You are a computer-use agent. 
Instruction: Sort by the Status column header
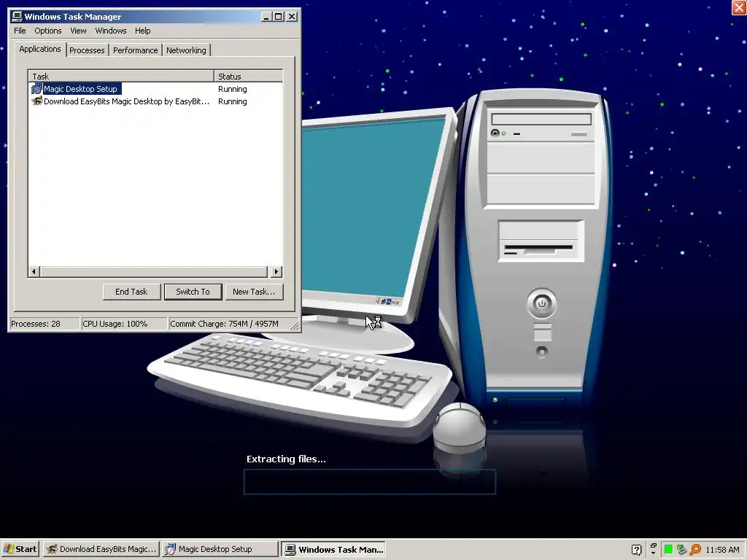pos(248,76)
